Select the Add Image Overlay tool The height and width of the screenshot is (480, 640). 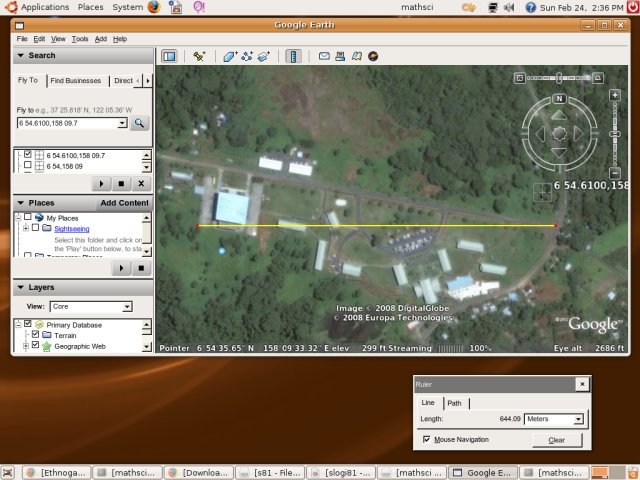(x=264, y=56)
